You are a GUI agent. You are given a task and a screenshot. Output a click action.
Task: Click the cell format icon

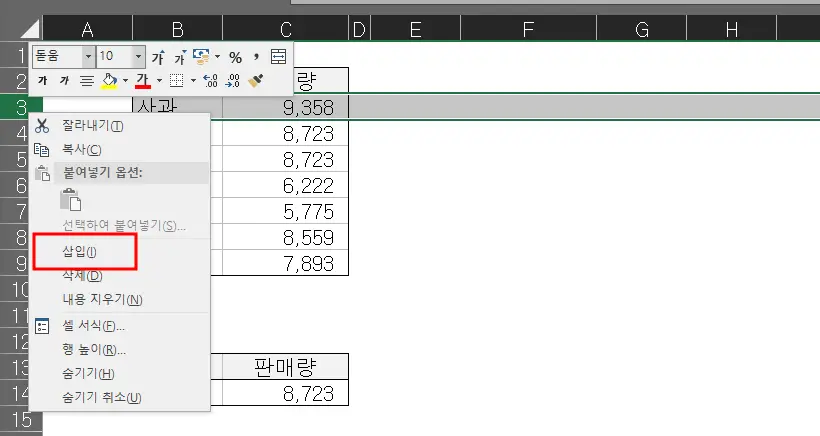pyautogui.click(x=42, y=326)
